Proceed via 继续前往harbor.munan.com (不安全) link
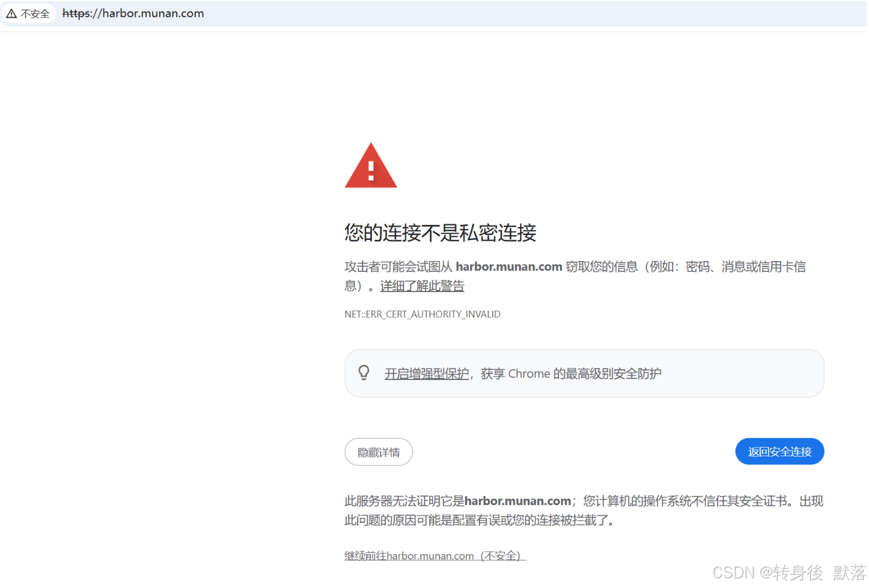 [435, 555]
